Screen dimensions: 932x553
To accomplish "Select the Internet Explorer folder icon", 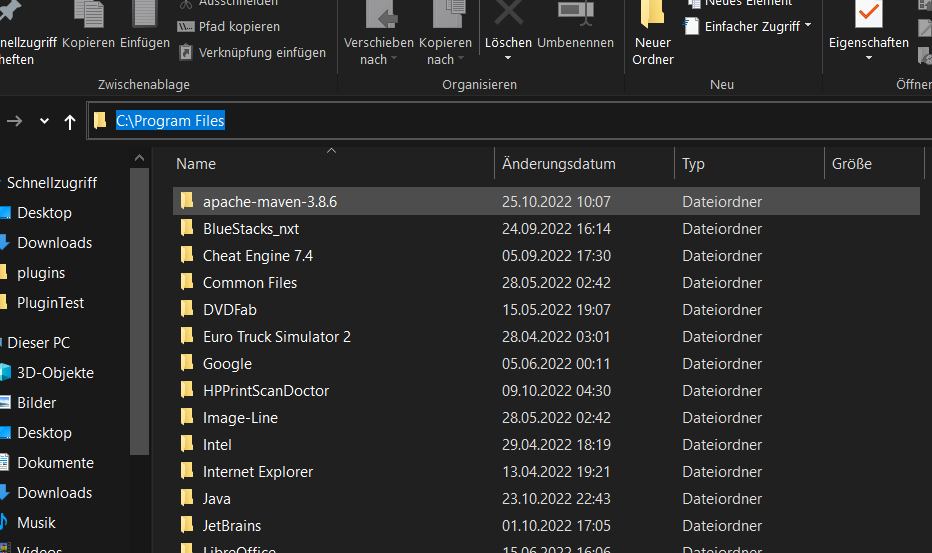I will [187, 471].
